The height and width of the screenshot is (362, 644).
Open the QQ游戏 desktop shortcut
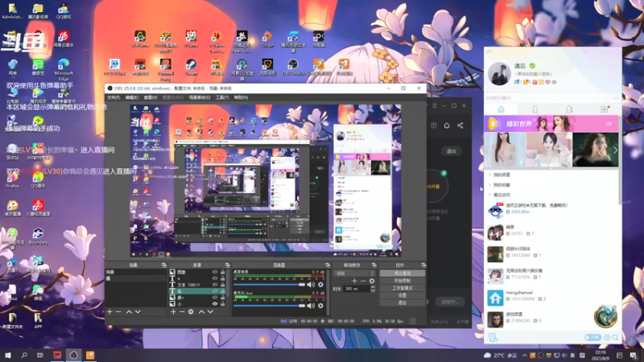pyautogui.click(x=64, y=10)
